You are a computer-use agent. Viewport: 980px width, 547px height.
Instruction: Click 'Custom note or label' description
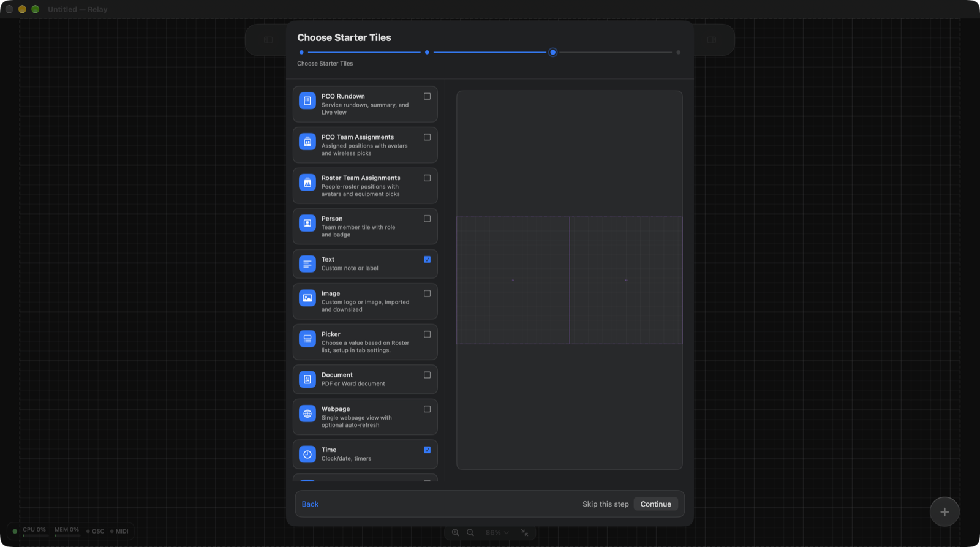pos(350,268)
